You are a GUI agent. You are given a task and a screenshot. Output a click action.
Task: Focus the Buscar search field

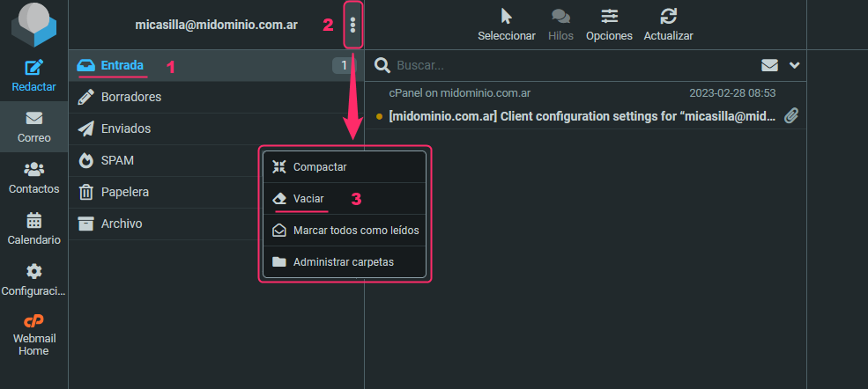[573, 66]
